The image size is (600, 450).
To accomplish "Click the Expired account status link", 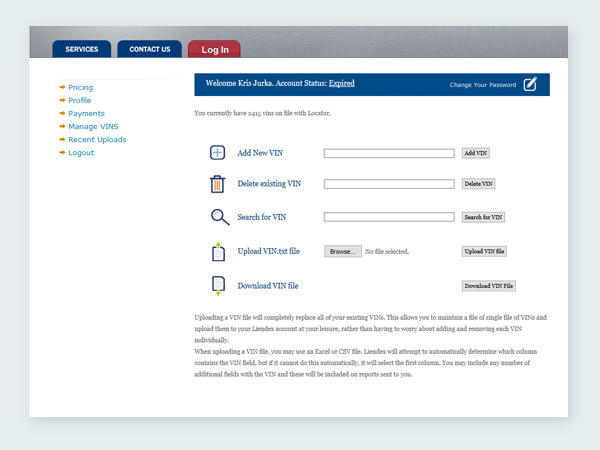I will coord(341,83).
